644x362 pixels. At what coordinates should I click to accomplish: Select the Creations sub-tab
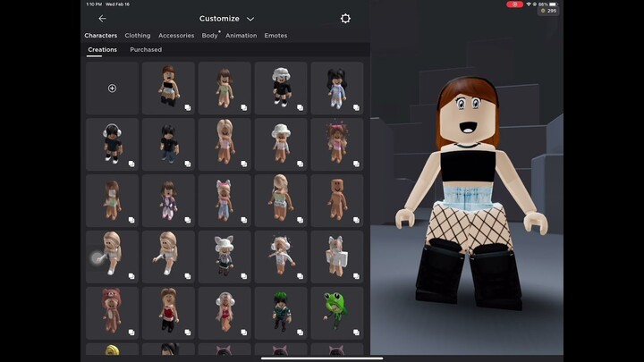102,50
